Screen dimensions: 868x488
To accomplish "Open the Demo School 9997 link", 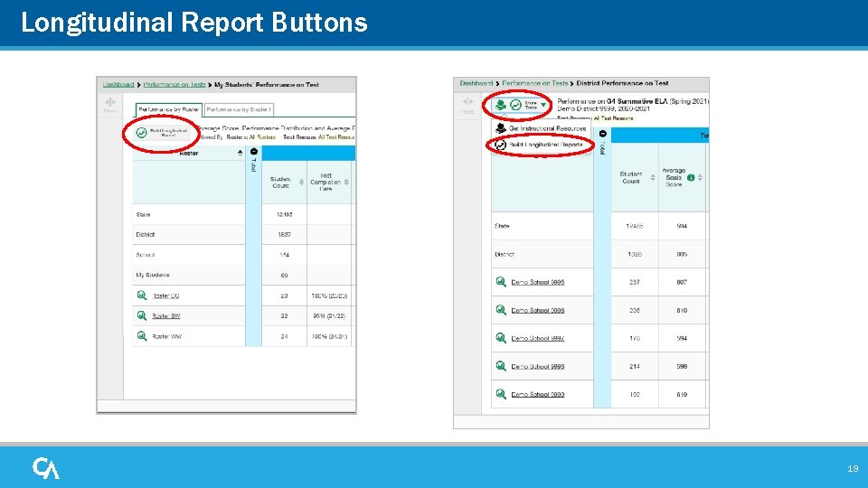I will tap(537, 338).
